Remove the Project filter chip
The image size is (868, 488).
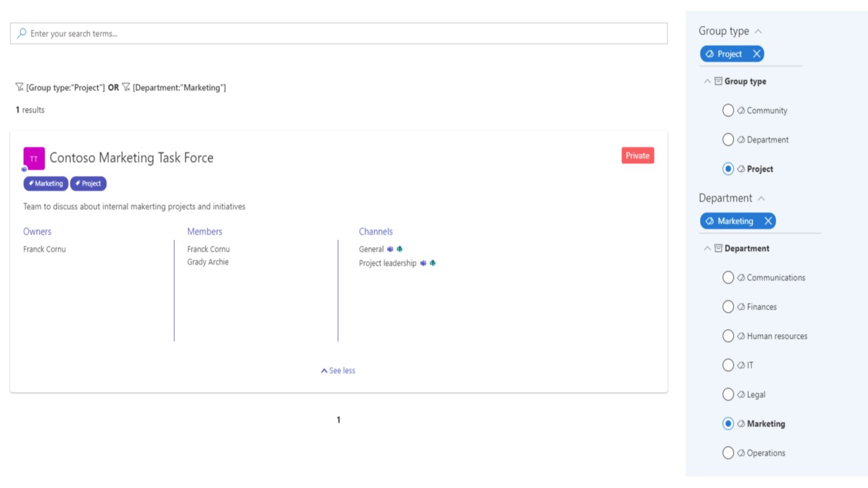point(756,54)
